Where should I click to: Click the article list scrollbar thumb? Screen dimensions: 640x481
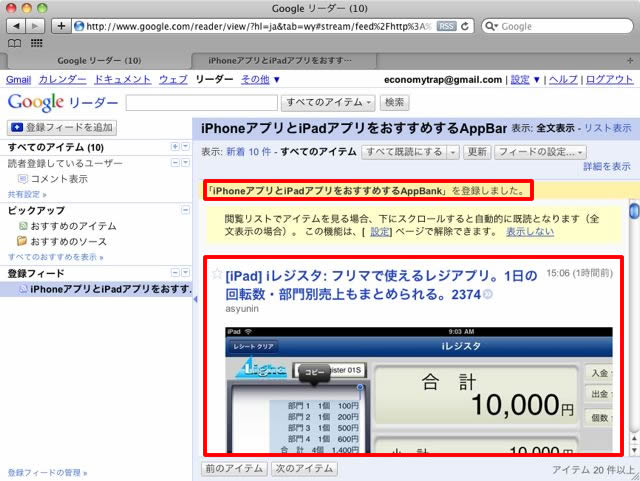click(634, 210)
